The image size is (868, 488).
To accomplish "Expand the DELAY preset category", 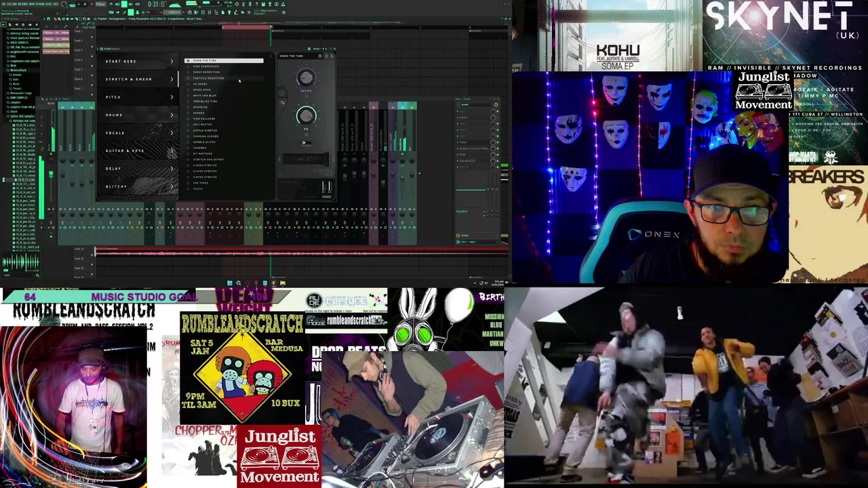I will click(x=138, y=169).
